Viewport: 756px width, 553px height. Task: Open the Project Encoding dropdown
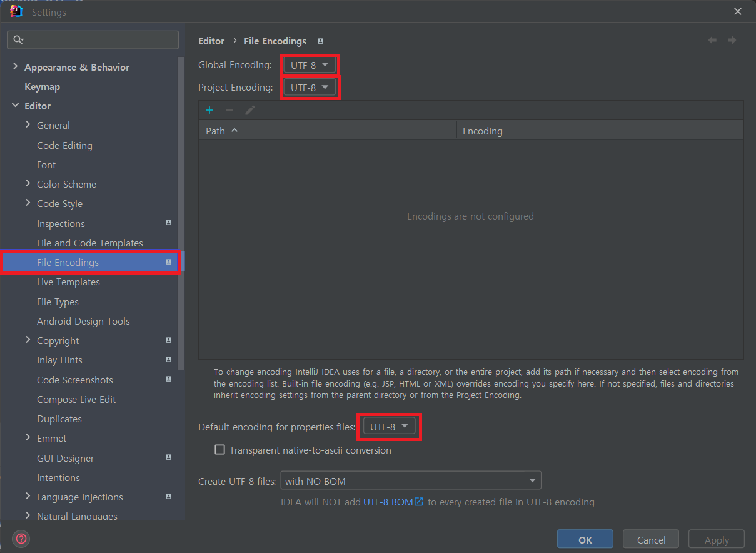tap(310, 88)
